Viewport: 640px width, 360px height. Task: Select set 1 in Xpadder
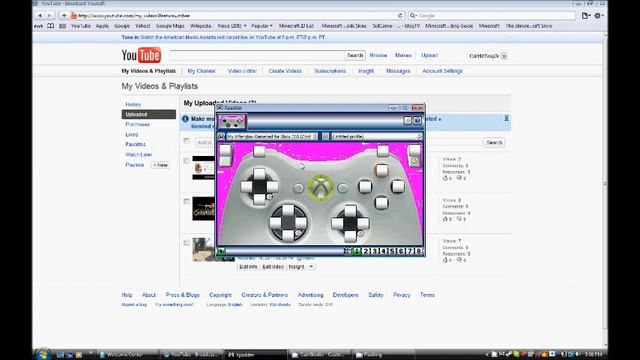click(x=357, y=251)
